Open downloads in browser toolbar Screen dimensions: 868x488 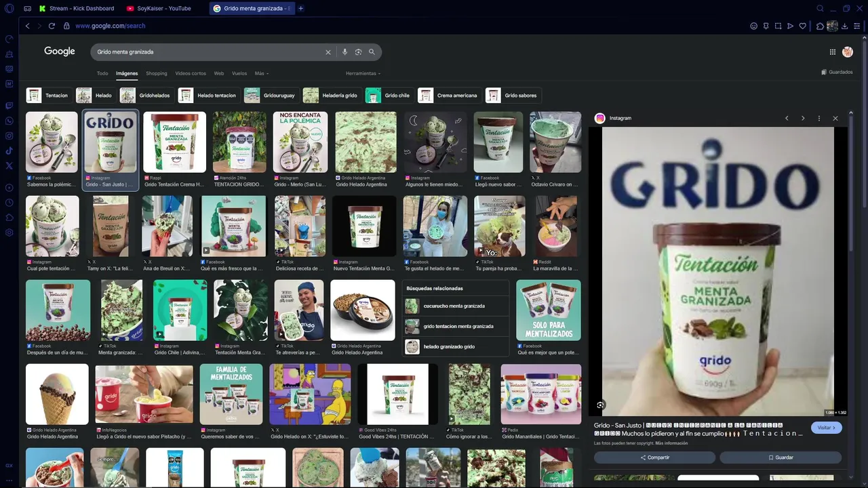point(844,26)
